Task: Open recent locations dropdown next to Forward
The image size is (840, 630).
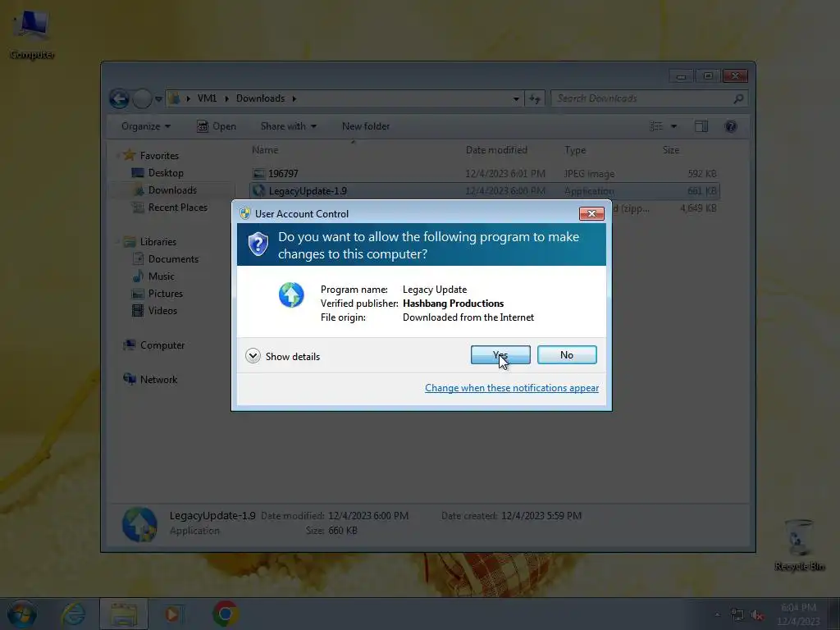Action: coord(158,99)
